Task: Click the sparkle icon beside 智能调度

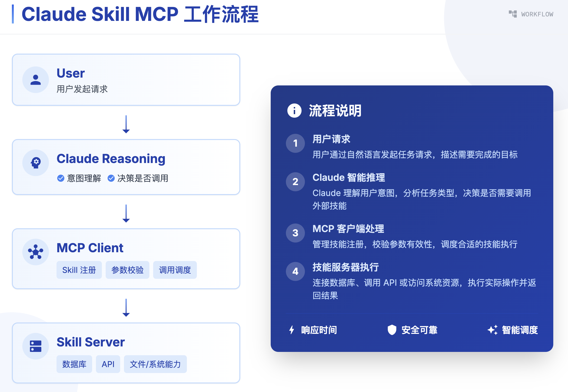Action: (x=492, y=330)
